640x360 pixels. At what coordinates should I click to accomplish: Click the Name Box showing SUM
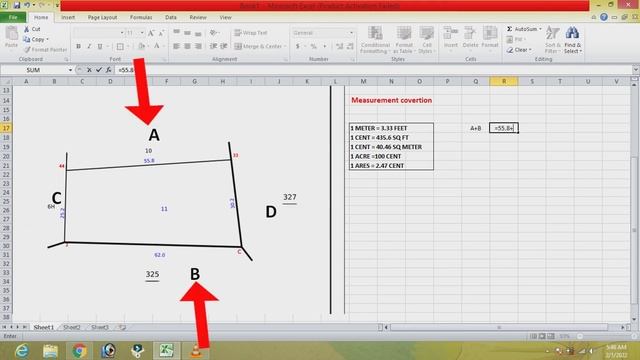point(33,70)
